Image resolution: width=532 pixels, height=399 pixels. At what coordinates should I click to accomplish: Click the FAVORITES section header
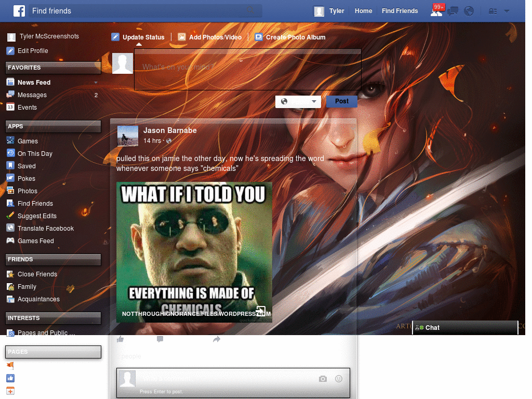(54, 68)
